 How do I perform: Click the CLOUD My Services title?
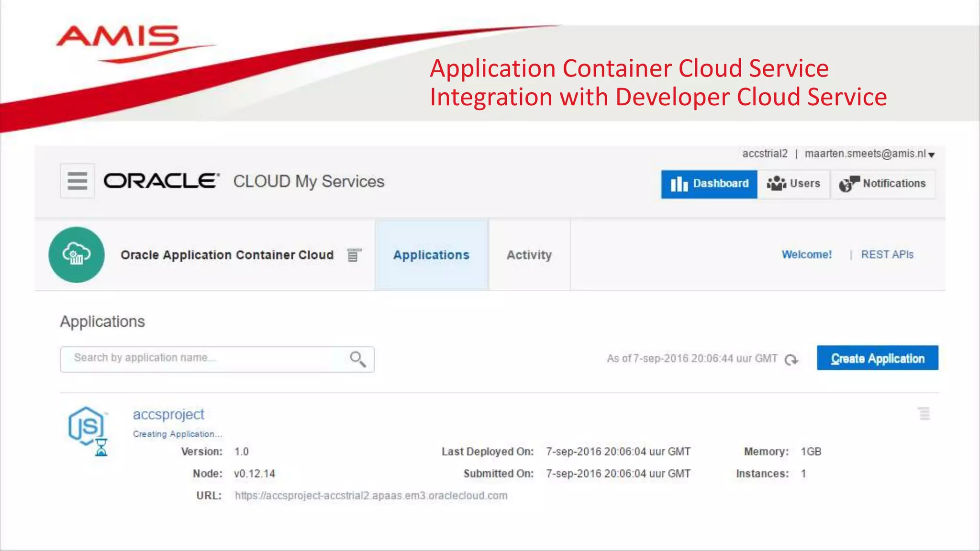tap(309, 182)
